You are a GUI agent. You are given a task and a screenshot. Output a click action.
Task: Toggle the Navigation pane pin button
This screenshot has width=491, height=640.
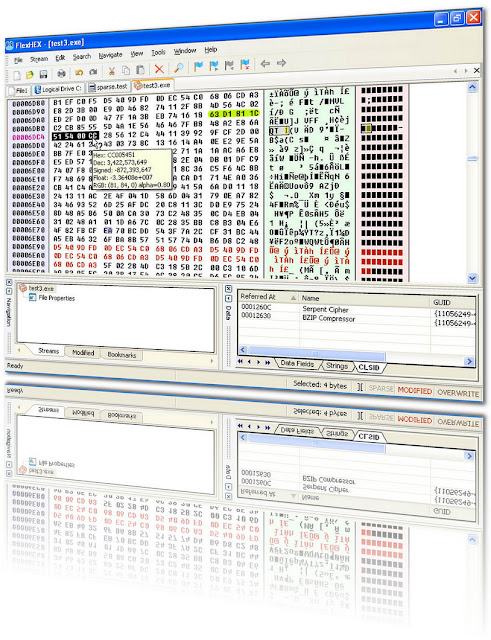pyautogui.click(x=9, y=291)
